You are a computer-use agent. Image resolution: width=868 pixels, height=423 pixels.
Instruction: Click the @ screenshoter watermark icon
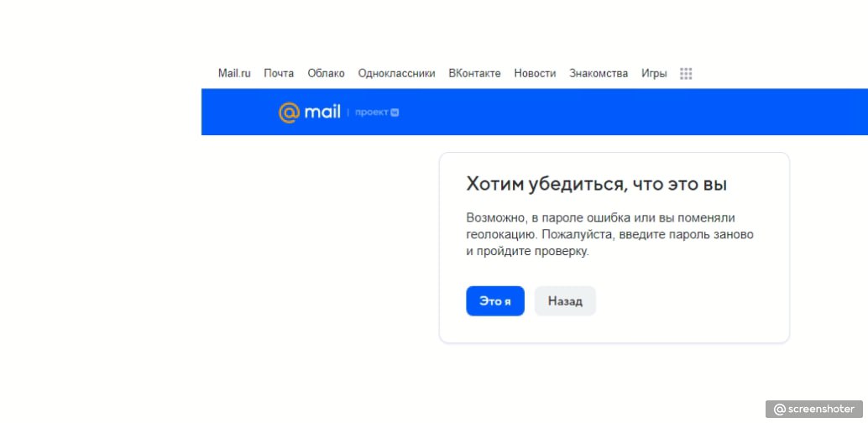[779, 410]
